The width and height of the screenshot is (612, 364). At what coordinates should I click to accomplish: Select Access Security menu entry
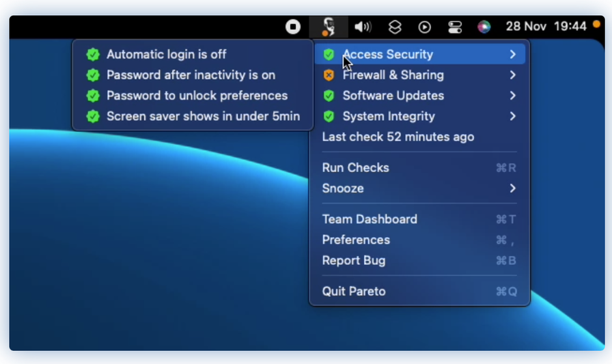(419, 54)
